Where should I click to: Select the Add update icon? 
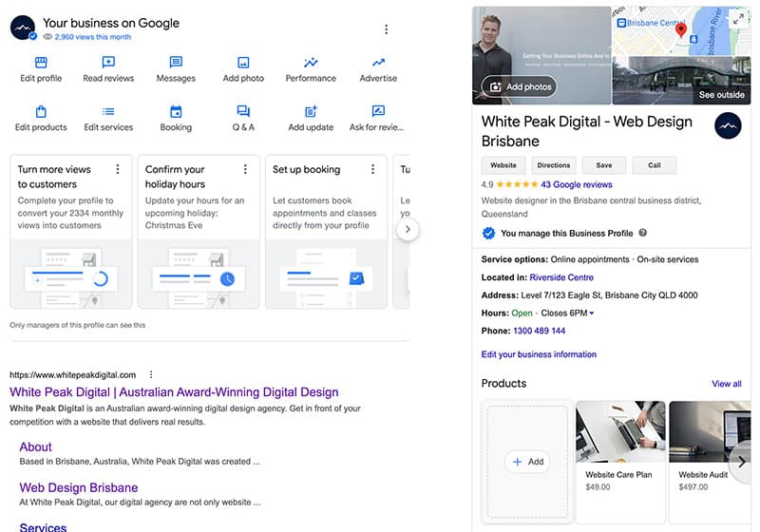point(311,111)
